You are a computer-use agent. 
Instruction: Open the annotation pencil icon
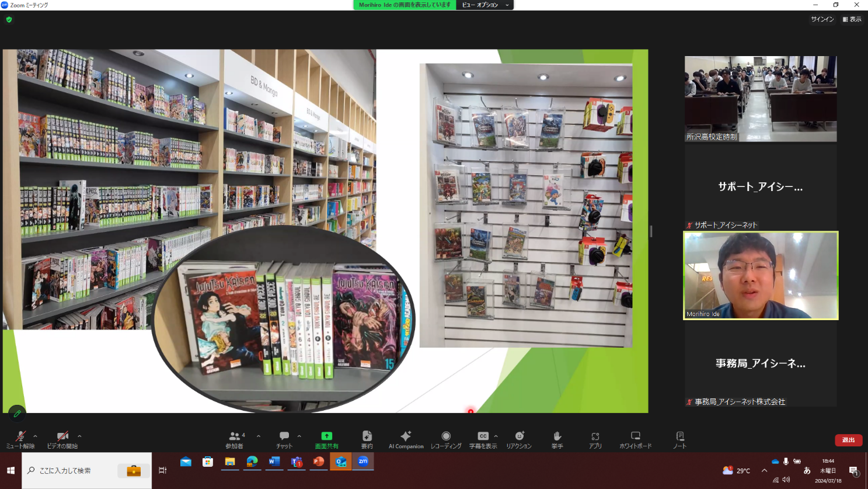click(17, 414)
